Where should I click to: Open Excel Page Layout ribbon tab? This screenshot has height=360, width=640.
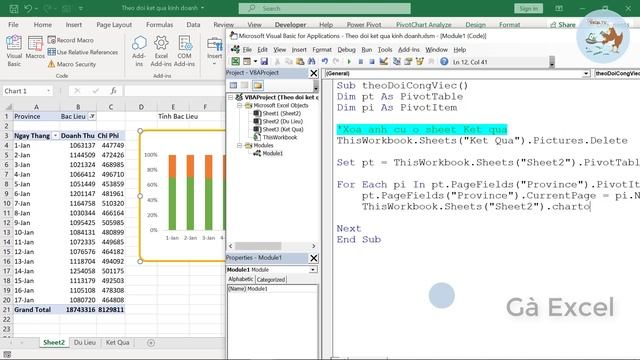point(114,24)
